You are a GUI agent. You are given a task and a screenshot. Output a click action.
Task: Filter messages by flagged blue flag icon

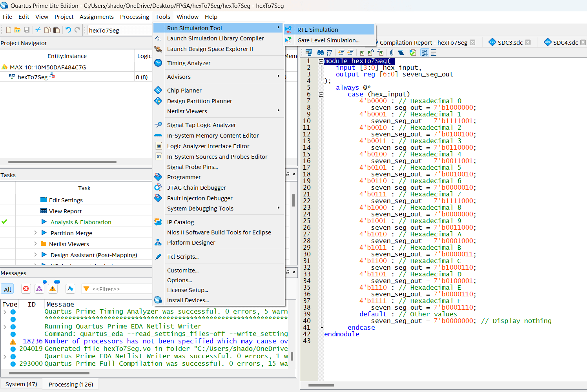[70, 289]
